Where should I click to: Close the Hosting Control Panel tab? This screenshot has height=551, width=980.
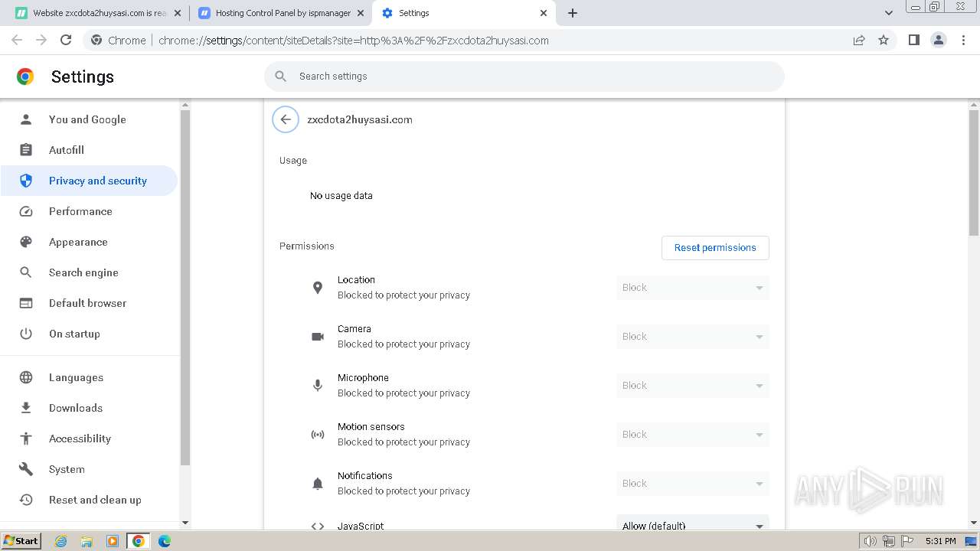(x=361, y=13)
